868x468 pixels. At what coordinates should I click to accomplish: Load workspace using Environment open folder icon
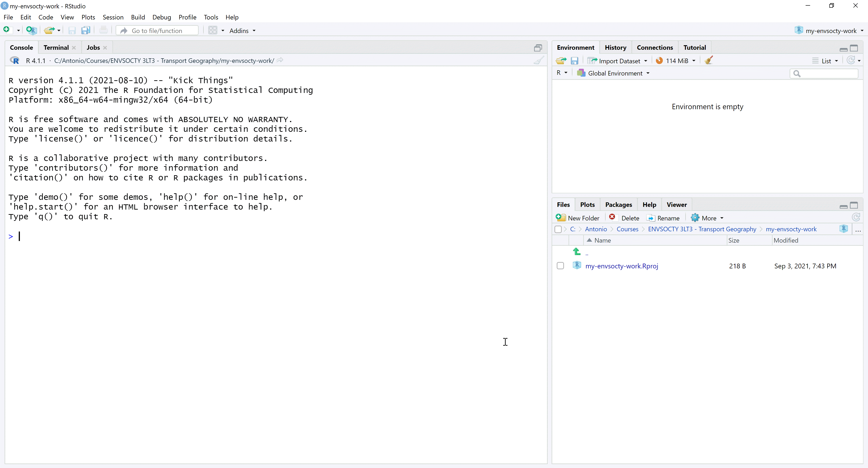point(561,61)
